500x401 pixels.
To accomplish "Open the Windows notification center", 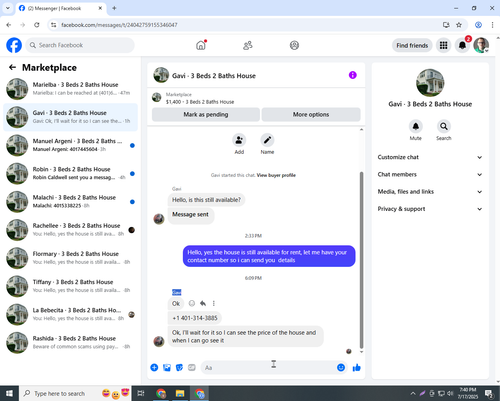I will (x=489, y=394).
